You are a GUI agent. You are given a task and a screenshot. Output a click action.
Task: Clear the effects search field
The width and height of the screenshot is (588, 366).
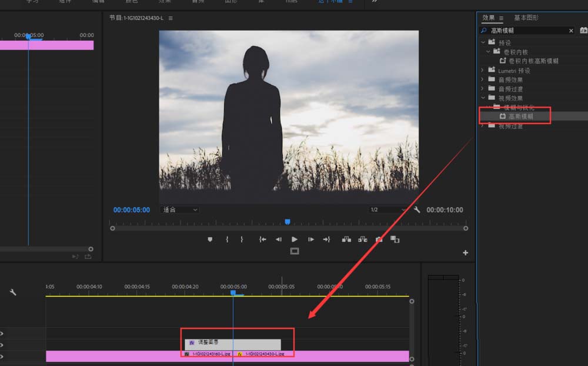(x=571, y=31)
